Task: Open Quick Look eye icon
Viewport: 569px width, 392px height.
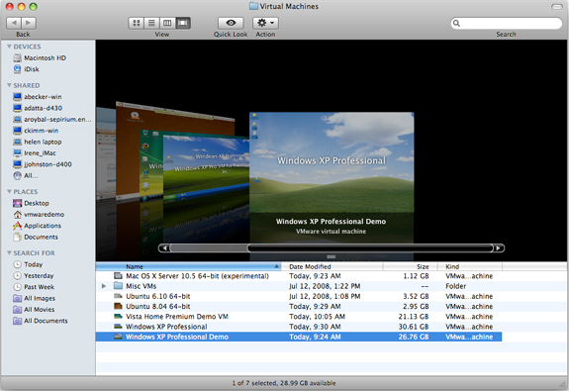Action: point(231,23)
